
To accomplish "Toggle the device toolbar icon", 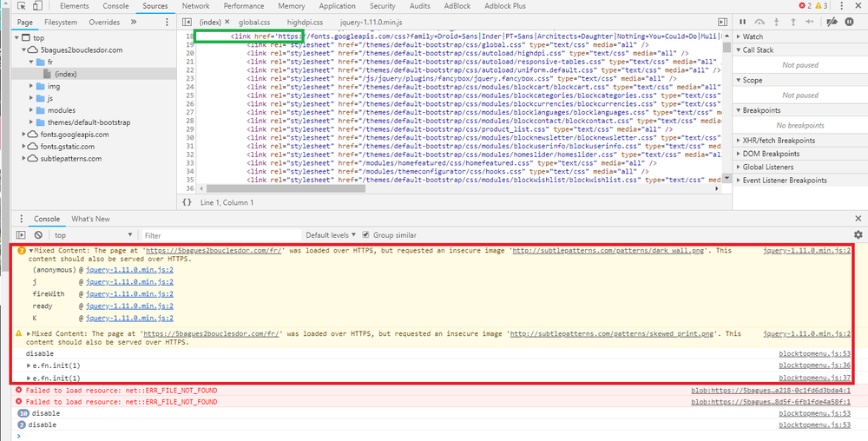I will 37,6.
